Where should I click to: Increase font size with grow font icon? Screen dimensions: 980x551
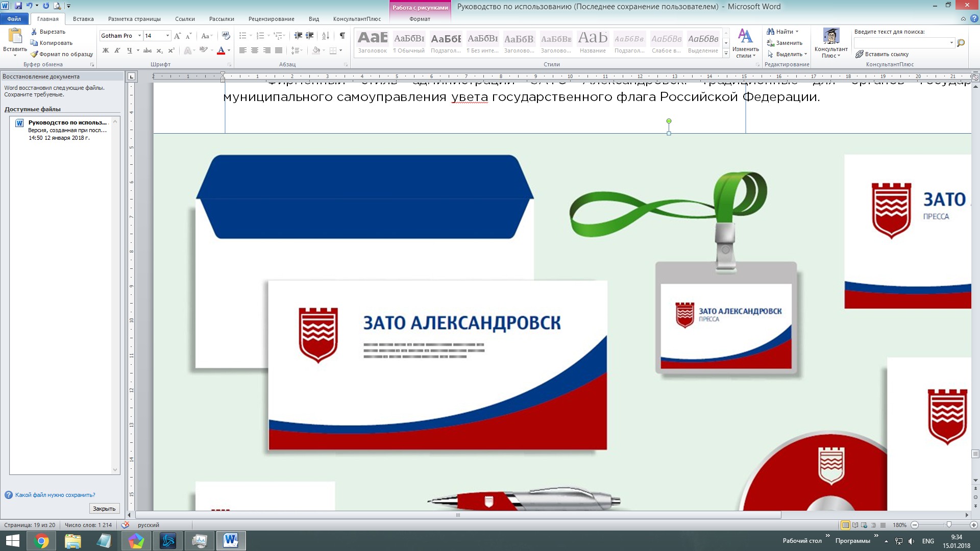[x=177, y=36]
